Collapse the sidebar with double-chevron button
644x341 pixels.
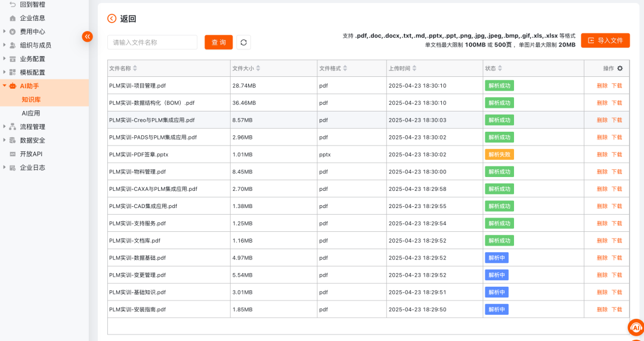click(x=88, y=36)
